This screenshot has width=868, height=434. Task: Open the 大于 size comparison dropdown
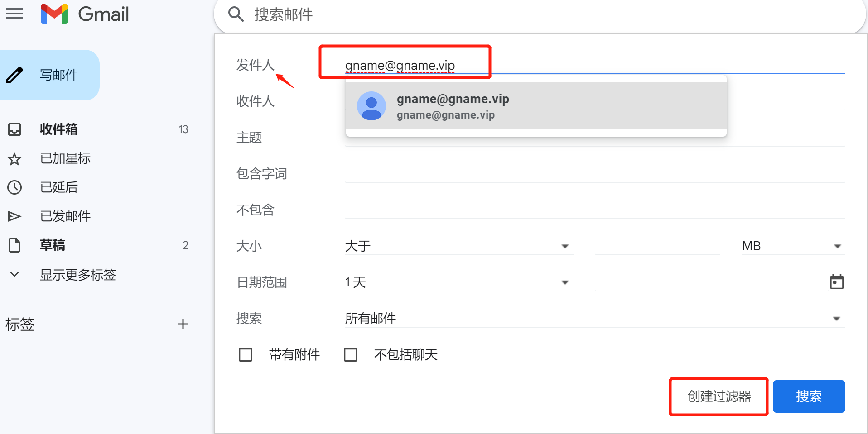tap(459, 246)
